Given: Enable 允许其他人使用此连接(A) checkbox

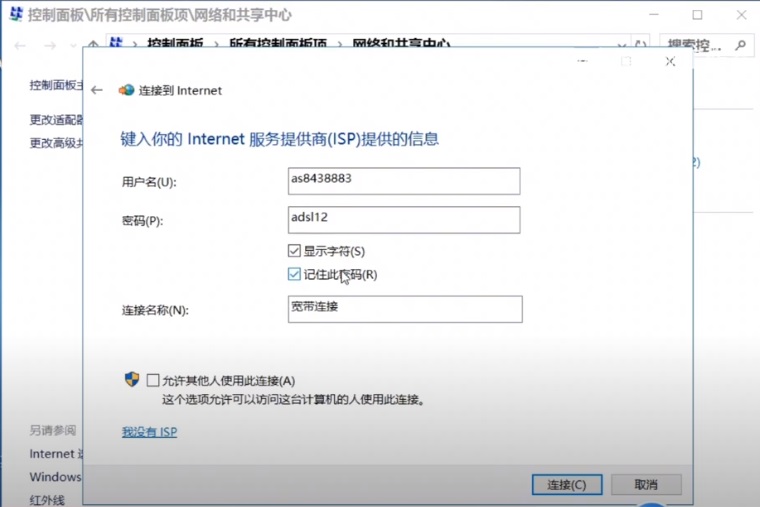Looking at the screenshot, I should tap(153, 380).
